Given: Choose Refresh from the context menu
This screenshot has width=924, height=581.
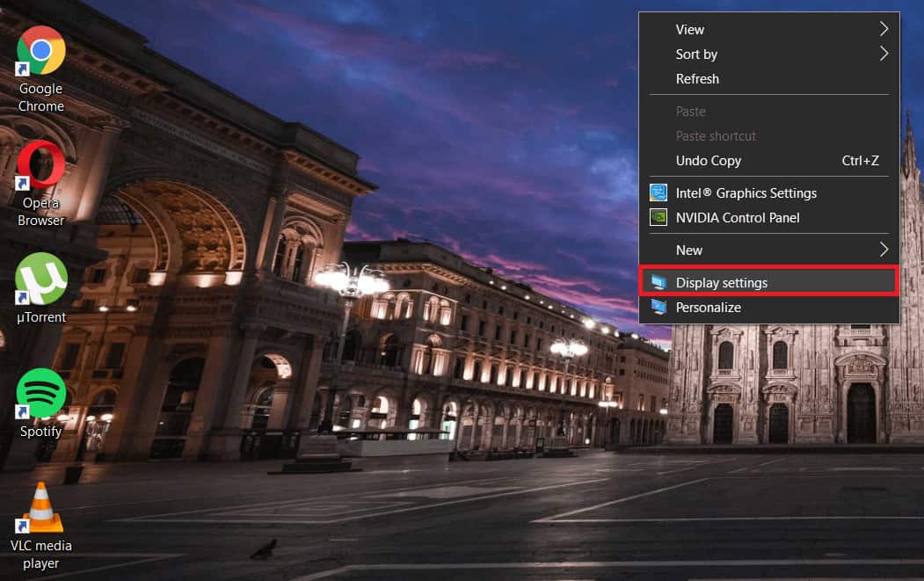Looking at the screenshot, I should point(769,79).
